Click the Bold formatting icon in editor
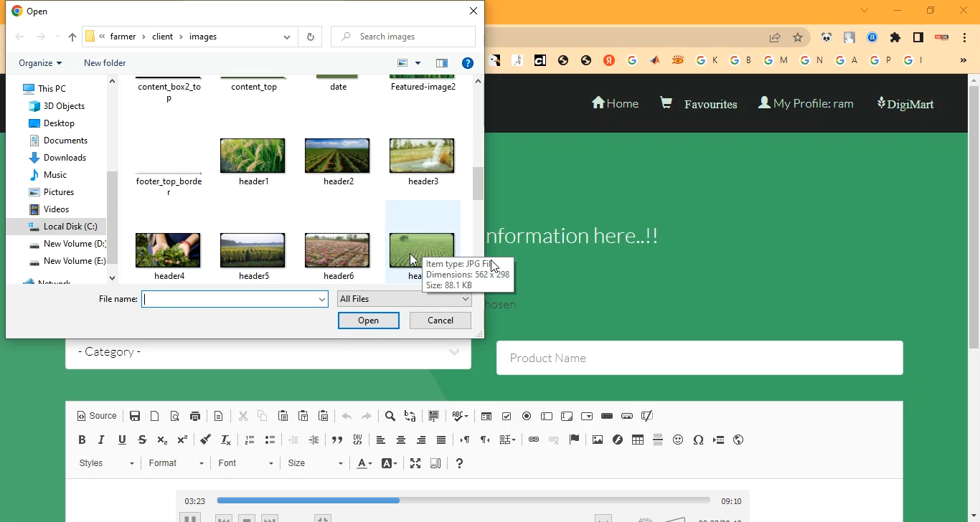This screenshot has height=522, width=980. point(82,440)
